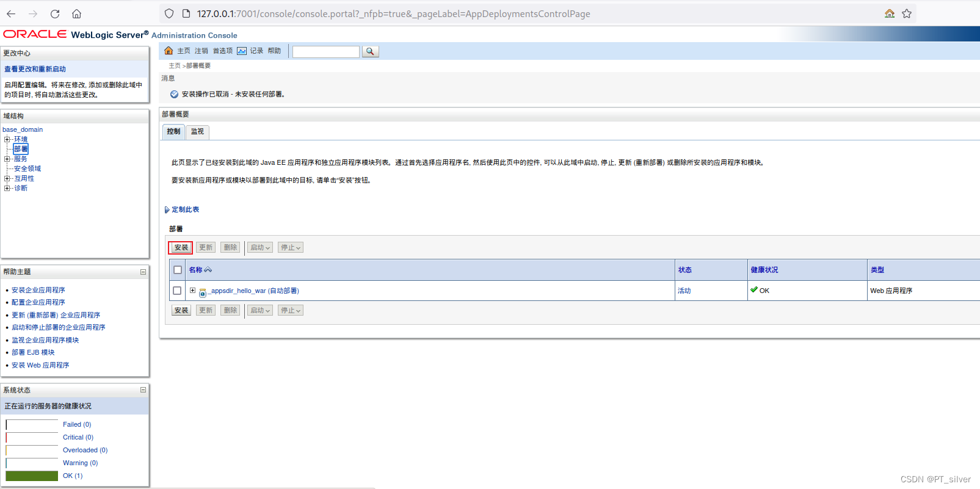Click the Failed (0) status link
This screenshot has height=489, width=980.
pyautogui.click(x=77, y=424)
